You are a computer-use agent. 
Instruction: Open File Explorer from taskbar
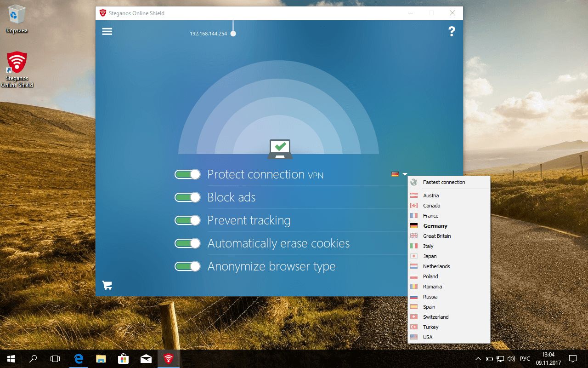(101, 359)
